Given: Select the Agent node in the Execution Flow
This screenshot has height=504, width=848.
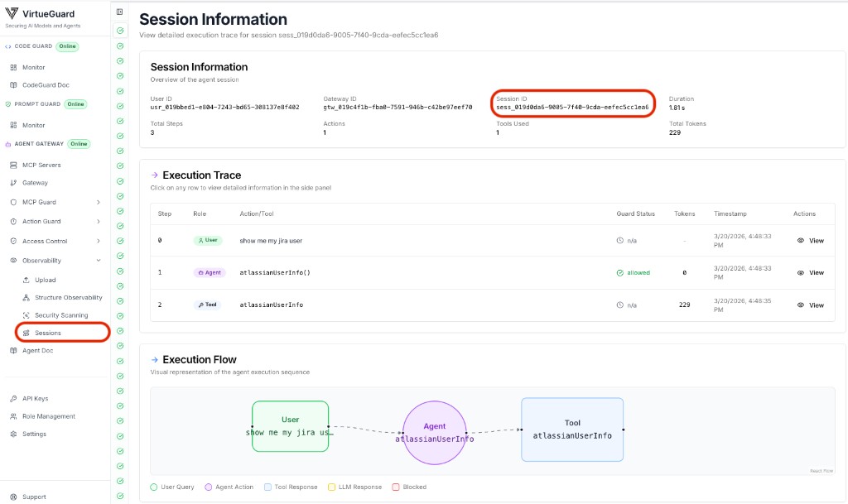Looking at the screenshot, I should [x=435, y=431].
